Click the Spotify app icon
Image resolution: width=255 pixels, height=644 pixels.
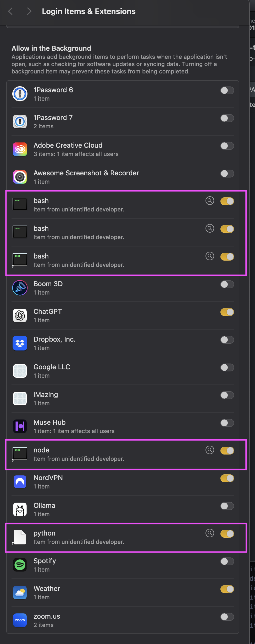(20, 565)
